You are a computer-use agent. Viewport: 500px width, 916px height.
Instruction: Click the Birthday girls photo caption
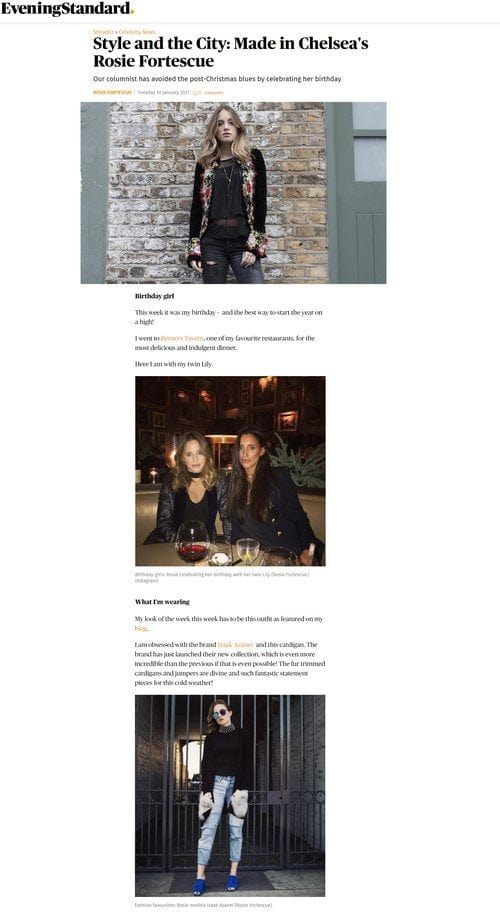222,577
